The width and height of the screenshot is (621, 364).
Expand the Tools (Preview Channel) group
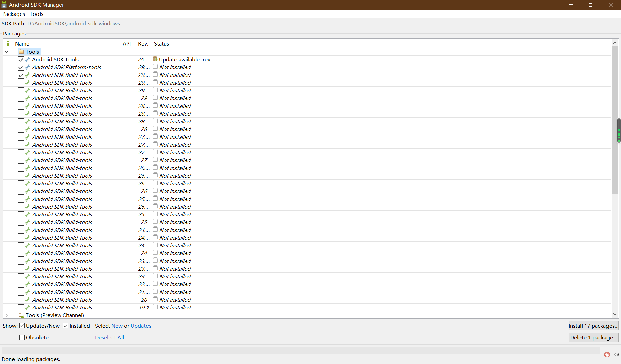(7, 315)
